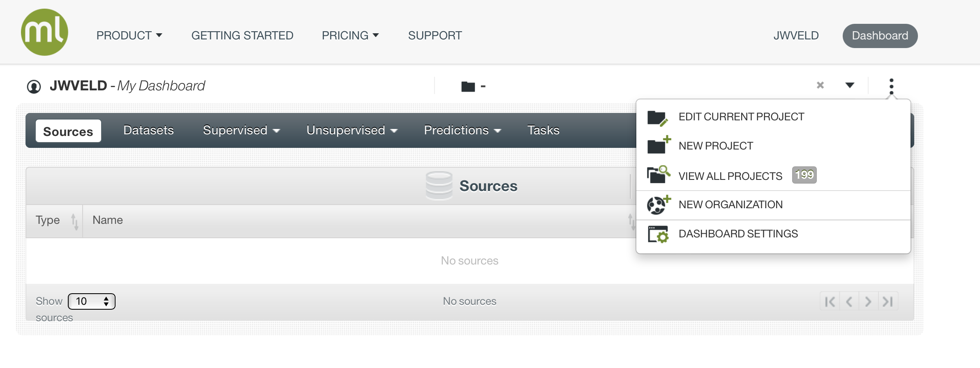Choose EDIT CURRENT PROJECT menu item
The height and width of the screenshot is (368, 980).
pos(773,117)
